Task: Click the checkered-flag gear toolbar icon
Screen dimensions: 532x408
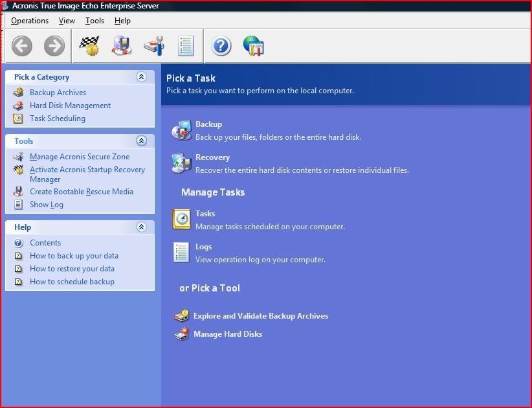Action: [89, 46]
